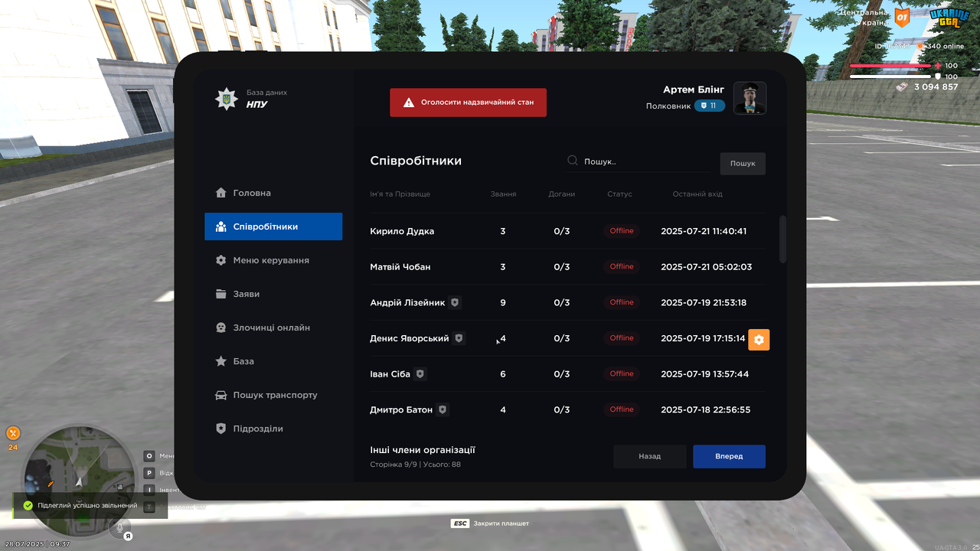This screenshot has height=551, width=980.
Task: Click the people icon beside Співробітники
Action: pyautogui.click(x=221, y=227)
